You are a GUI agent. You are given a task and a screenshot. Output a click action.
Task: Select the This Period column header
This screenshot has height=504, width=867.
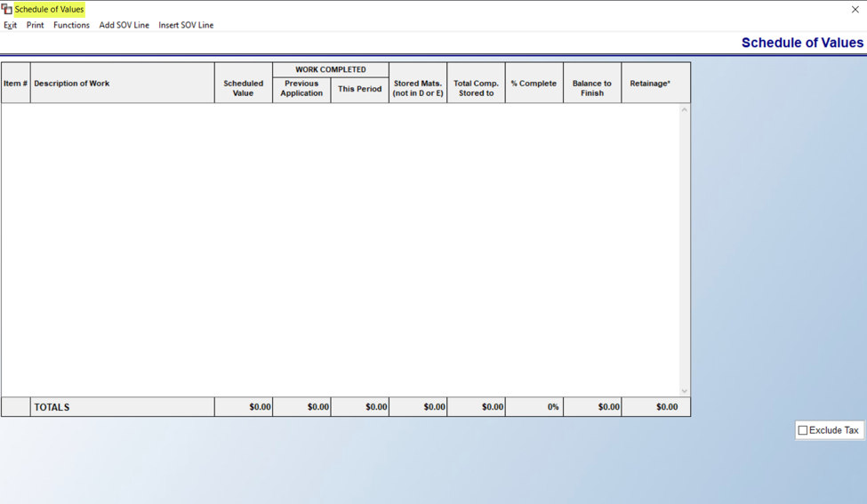359,90
